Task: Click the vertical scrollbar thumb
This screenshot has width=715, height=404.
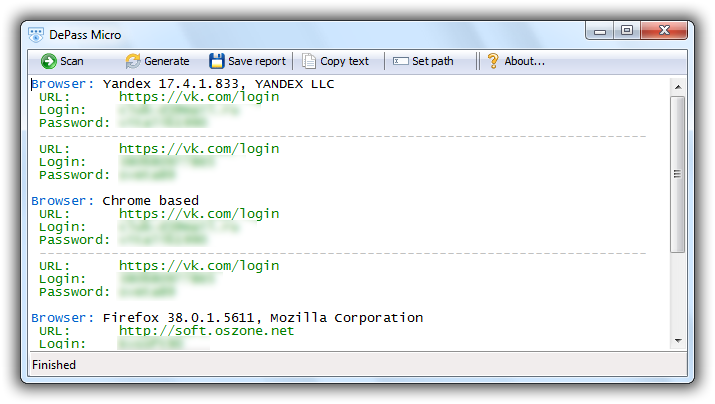Action: point(678,174)
